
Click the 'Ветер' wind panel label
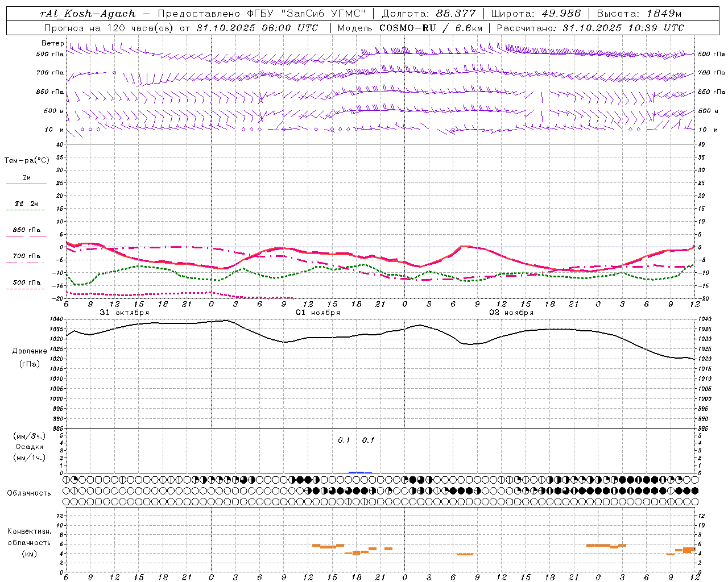click(53, 43)
